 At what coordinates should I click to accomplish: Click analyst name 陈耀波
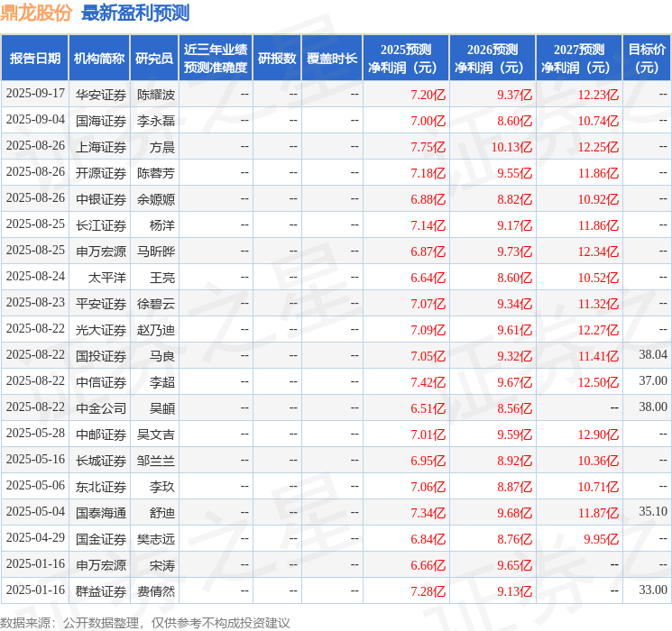(x=156, y=95)
